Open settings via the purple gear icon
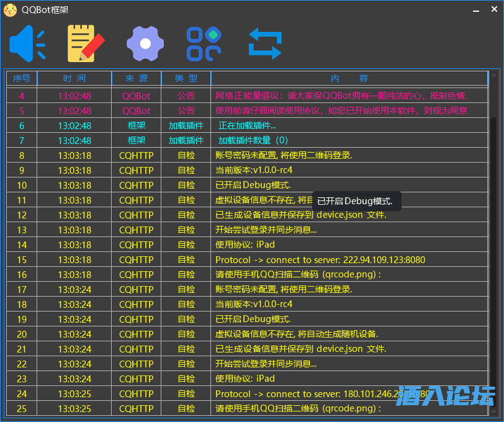Image resolution: width=504 pixels, height=422 pixels. [x=145, y=43]
